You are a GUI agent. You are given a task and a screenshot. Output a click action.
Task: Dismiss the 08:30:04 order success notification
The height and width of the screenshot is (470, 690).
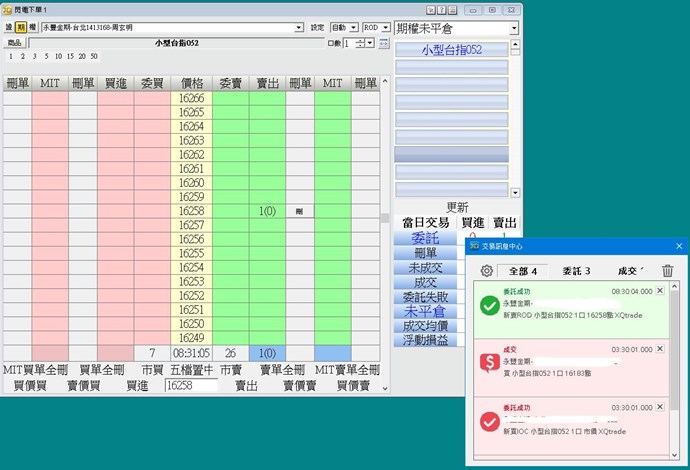pos(661,291)
